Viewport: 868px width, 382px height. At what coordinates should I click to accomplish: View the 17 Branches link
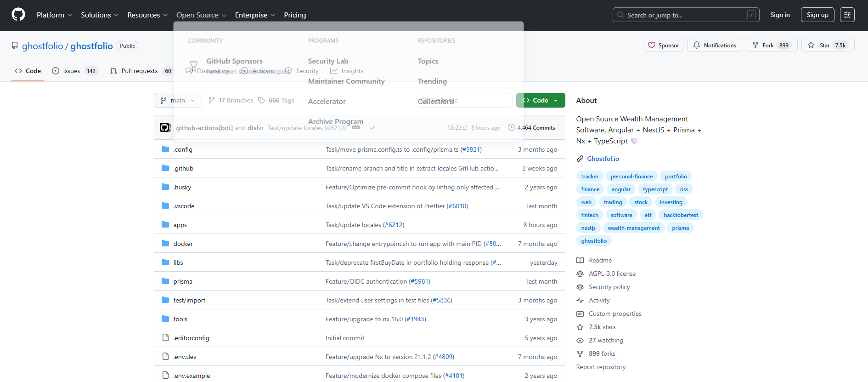[231, 100]
